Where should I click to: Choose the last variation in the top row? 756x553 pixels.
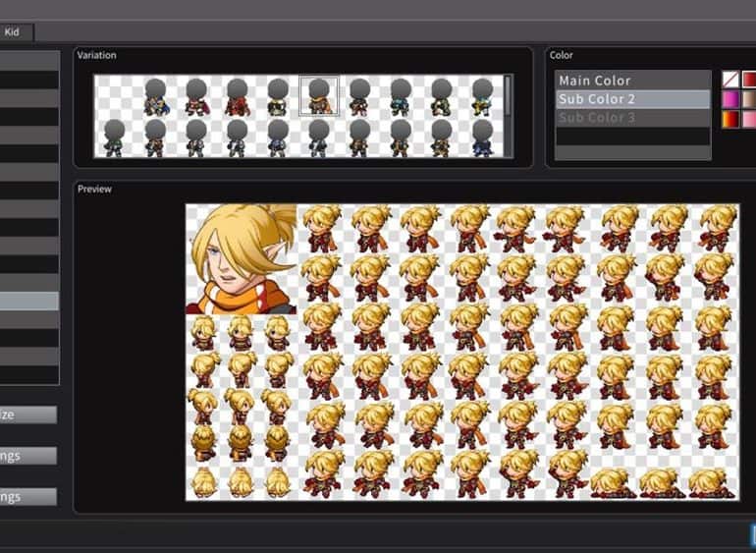click(482, 96)
